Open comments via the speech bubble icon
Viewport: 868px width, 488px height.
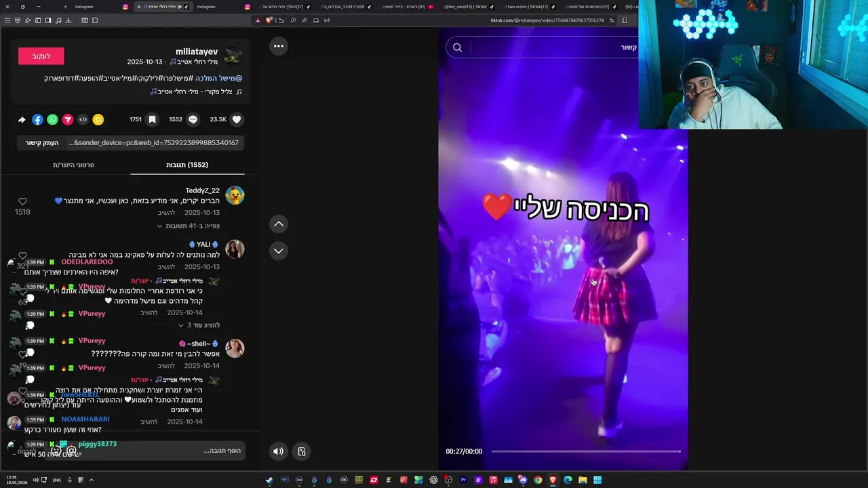193,119
